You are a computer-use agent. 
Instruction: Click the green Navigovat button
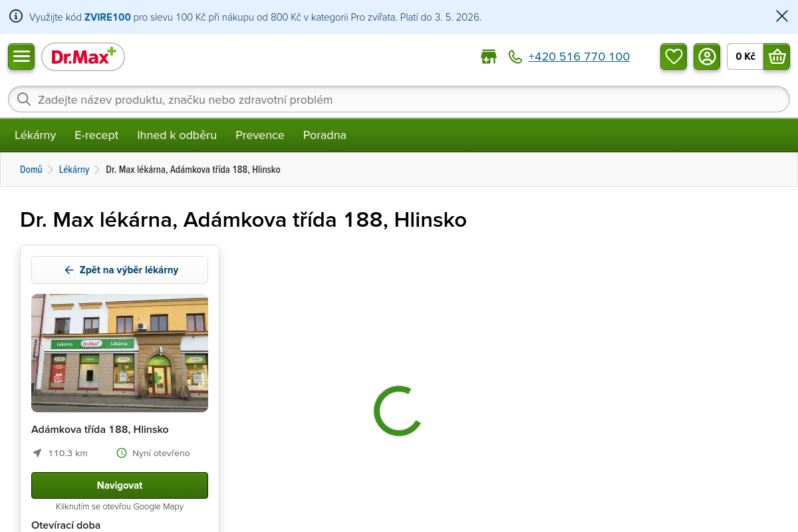pyautogui.click(x=120, y=485)
